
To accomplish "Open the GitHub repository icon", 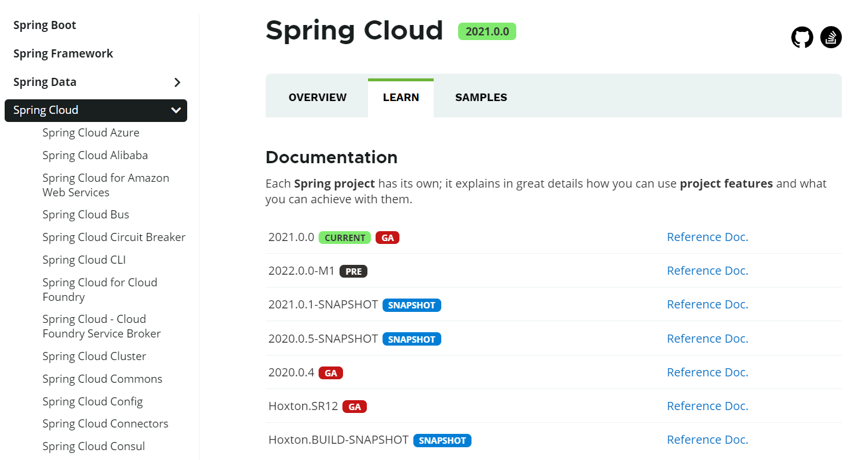I will tap(802, 38).
